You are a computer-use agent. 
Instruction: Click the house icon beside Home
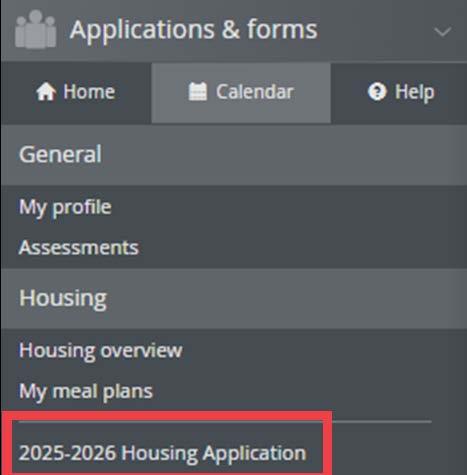click(46, 92)
